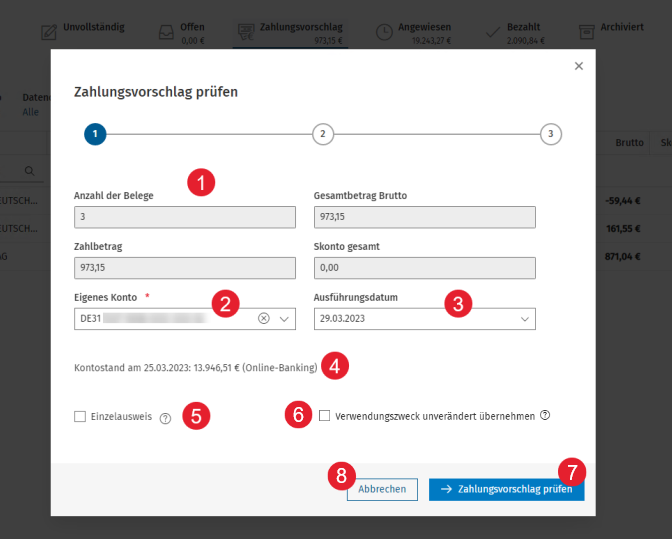Open the Offen tab
This screenshot has height=539, width=672.
click(x=182, y=33)
